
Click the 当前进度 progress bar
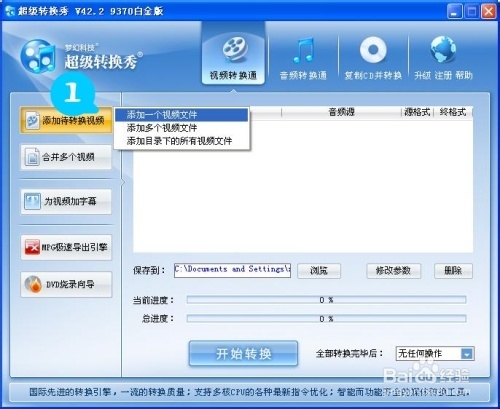[x=326, y=300]
